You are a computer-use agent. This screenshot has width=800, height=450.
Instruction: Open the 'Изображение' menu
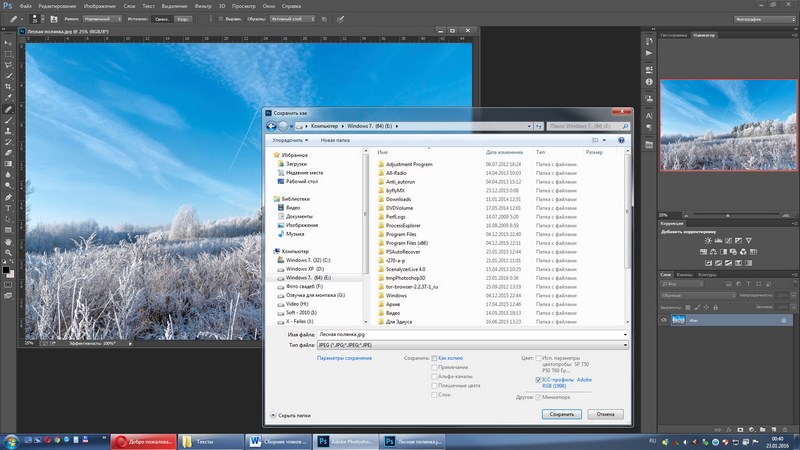100,6
